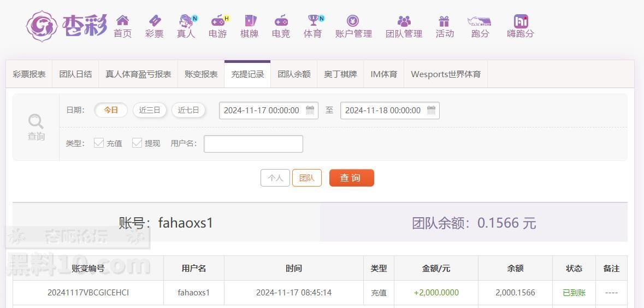Screen dimensions: 644x308
Task: Select the 近七日 date range option
Action: point(188,110)
